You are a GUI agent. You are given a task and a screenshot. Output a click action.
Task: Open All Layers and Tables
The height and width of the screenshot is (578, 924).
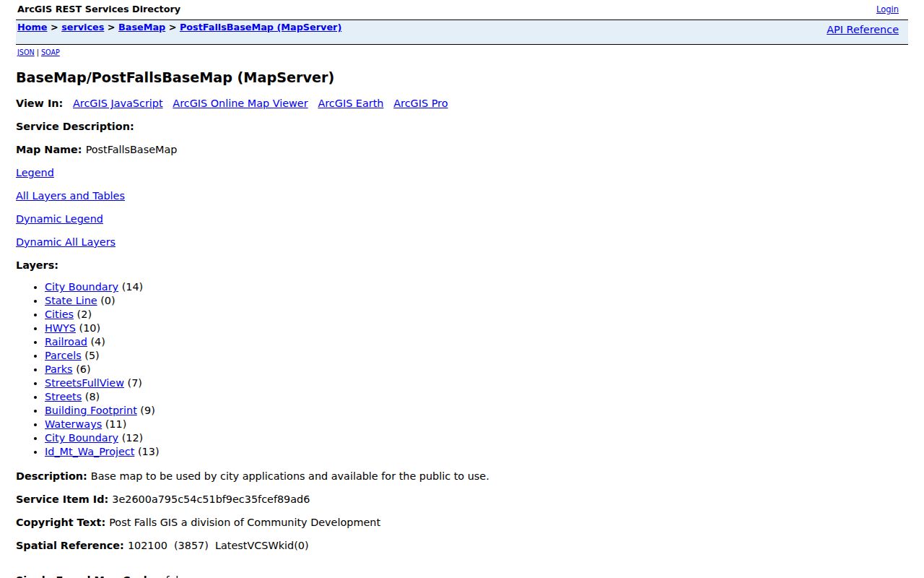tap(70, 196)
